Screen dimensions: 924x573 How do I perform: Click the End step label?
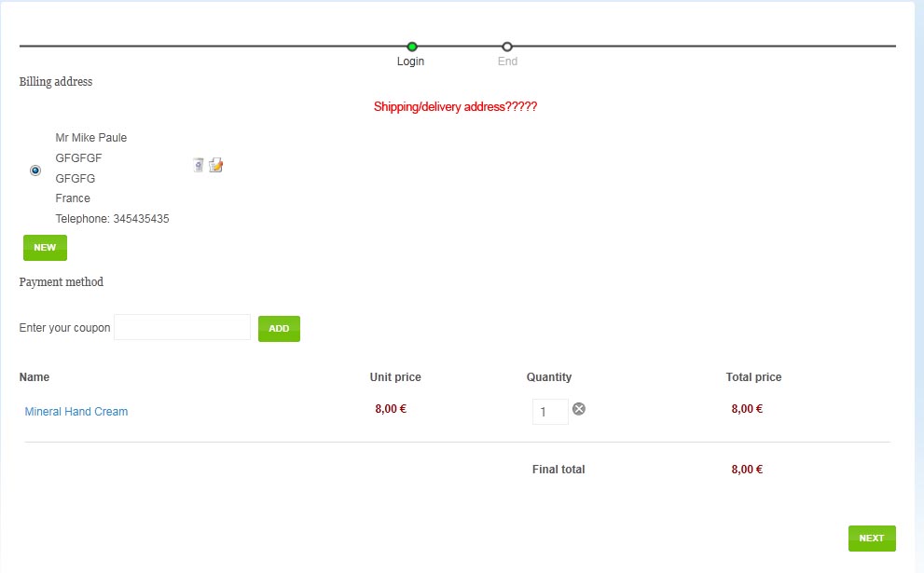pyautogui.click(x=507, y=61)
